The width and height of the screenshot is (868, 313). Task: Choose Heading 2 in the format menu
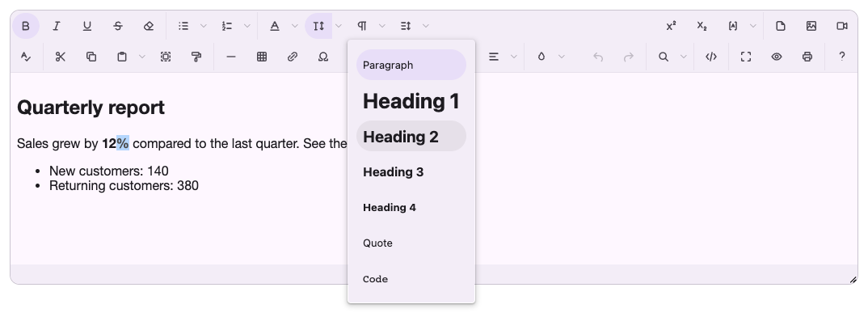(x=411, y=136)
